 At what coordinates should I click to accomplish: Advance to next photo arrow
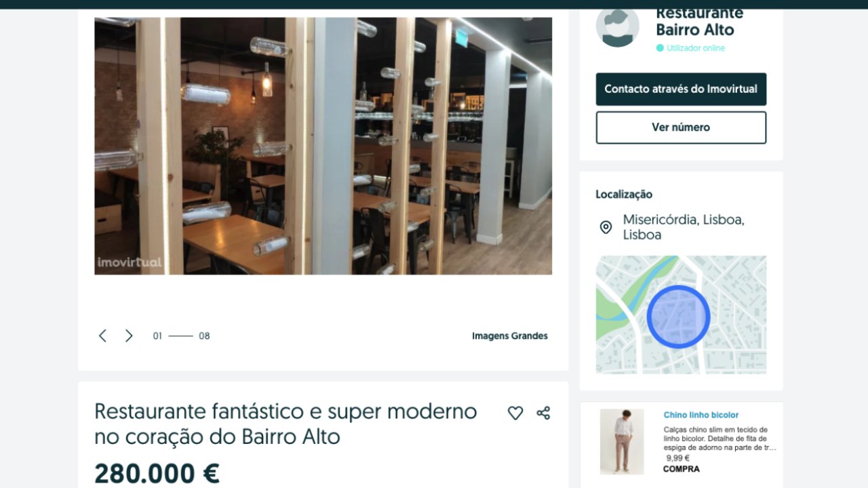coord(129,335)
